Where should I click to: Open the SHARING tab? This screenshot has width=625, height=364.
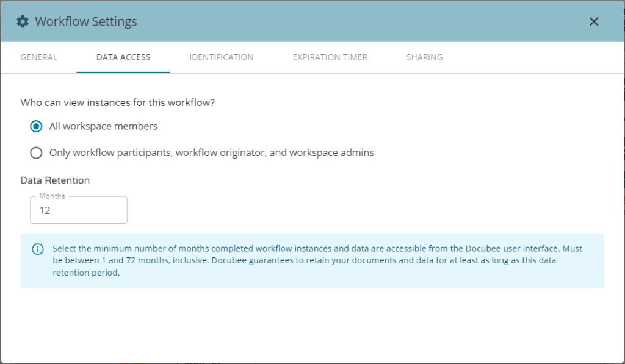pos(424,57)
